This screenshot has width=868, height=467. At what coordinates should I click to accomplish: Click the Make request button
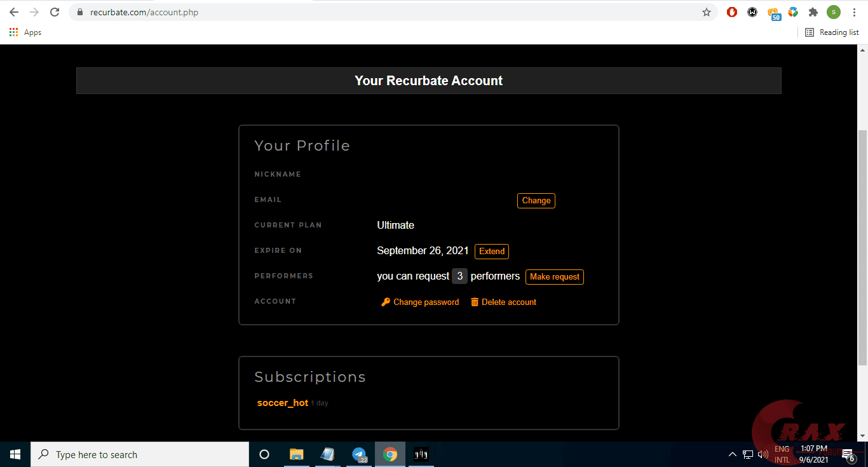point(554,276)
